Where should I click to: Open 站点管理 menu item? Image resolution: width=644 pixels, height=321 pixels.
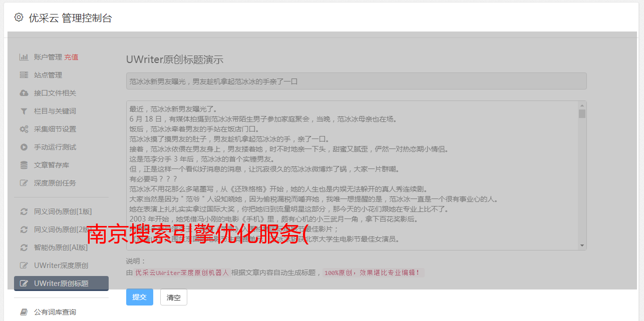(48, 75)
